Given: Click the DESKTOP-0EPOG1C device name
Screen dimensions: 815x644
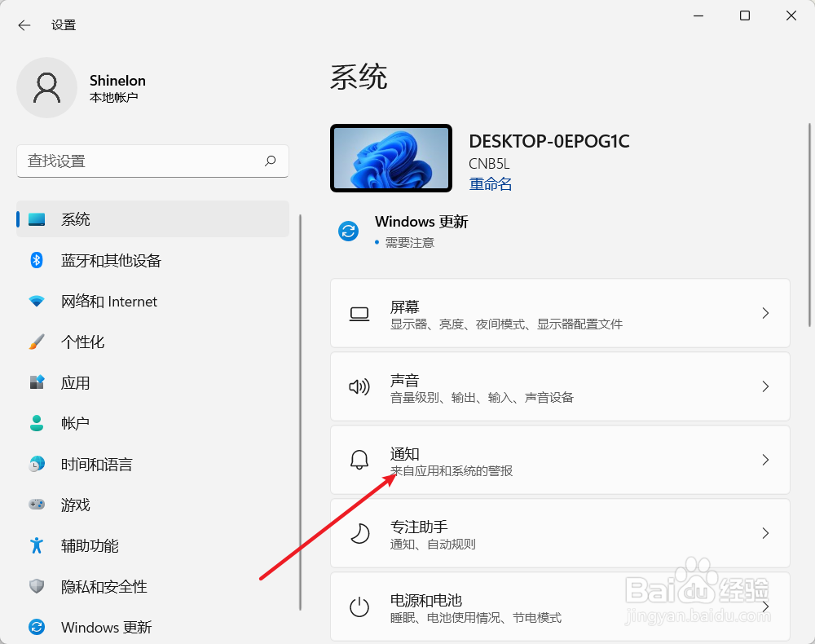Looking at the screenshot, I should pyautogui.click(x=548, y=141).
